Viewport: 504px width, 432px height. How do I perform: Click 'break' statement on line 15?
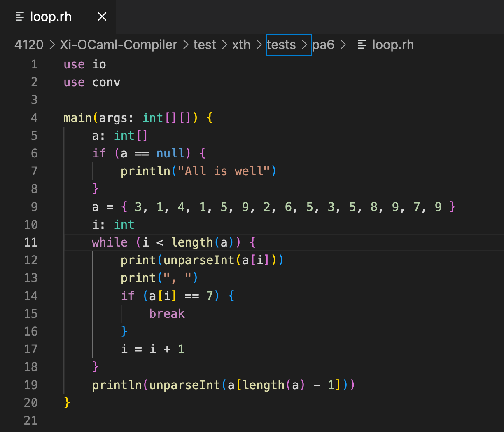pos(167,313)
